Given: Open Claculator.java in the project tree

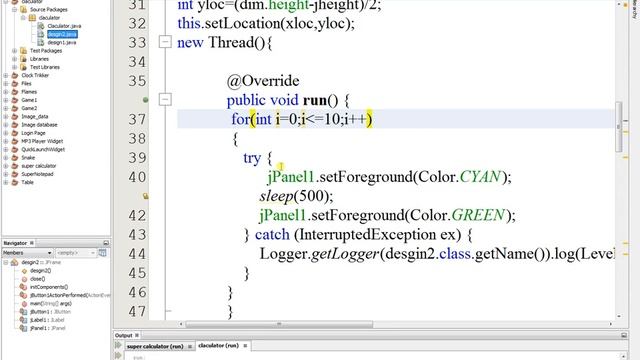Looking at the screenshot, I should (x=64, y=26).
